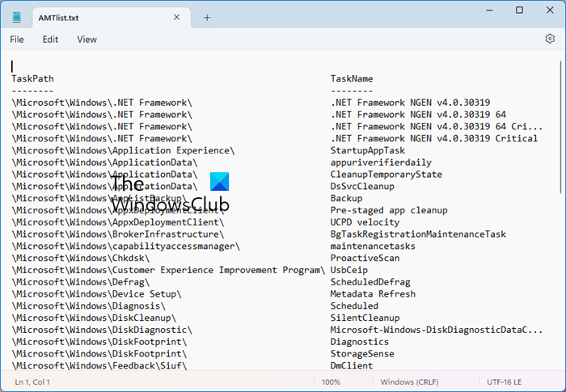
Task: Click CleanupTemporaryState task name
Action: pos(386,175)
